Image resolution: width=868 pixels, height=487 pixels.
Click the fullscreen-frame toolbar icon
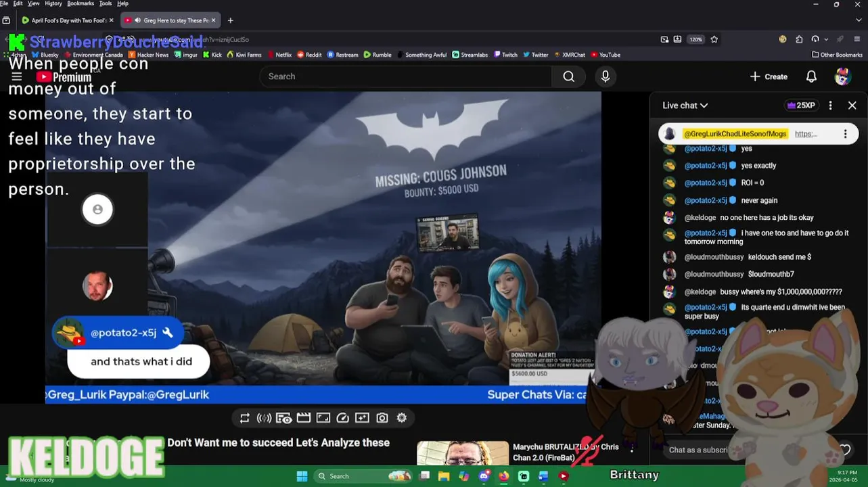[x=323, y=418]
